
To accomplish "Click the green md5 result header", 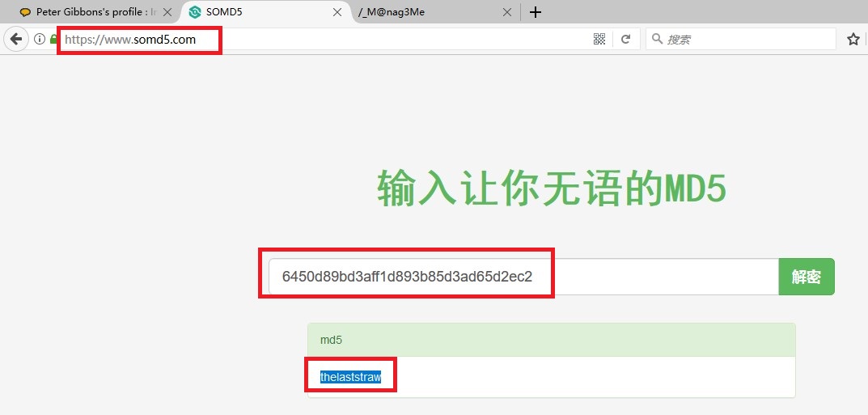I will point(551,340).
